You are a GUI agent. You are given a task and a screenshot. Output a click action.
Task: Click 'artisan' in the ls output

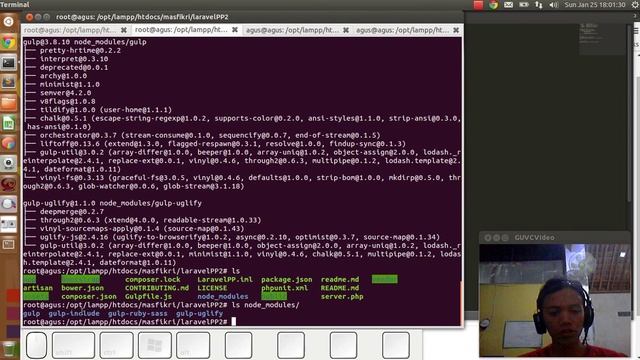click(38, 288)
